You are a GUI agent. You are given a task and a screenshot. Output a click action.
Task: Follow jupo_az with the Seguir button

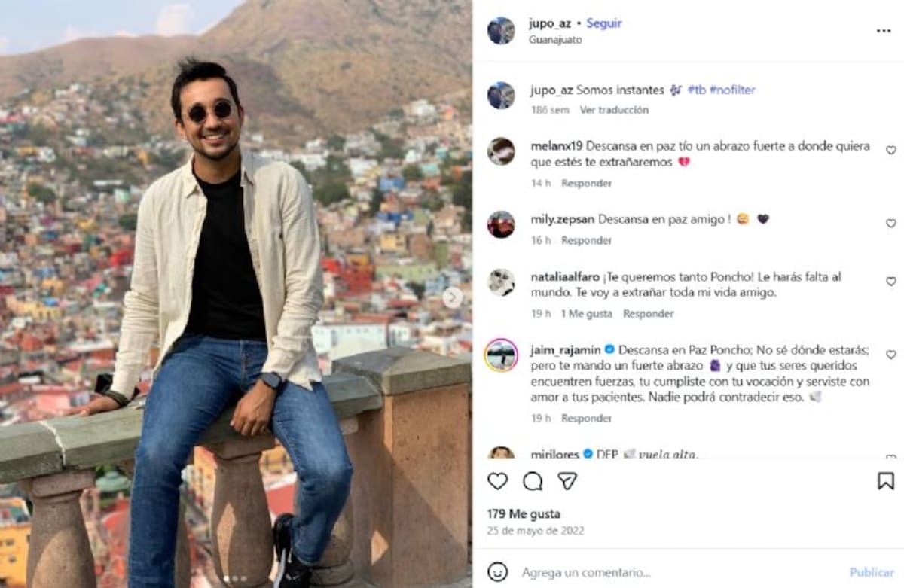(x=604, y=23)
